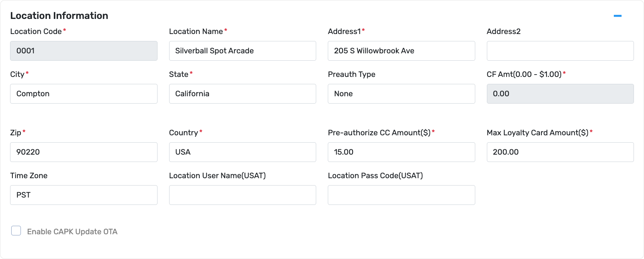Collapse the Location Information section
644x259 pixels.
(x=617, y=16)
